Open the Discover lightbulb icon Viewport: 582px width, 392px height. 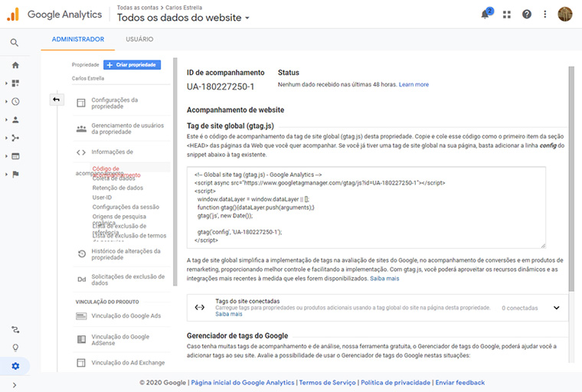pos(15,348)
